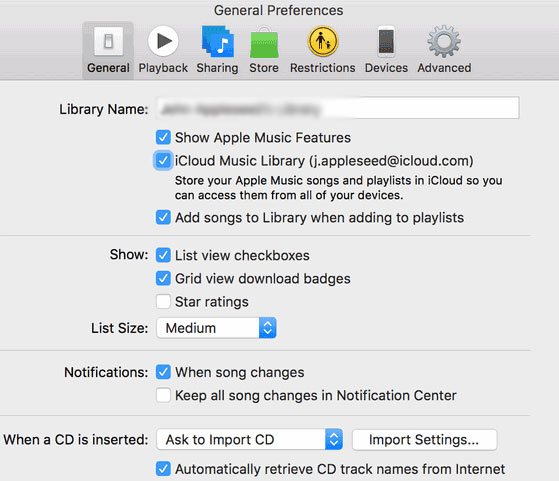The image size is (559, 481).
Task: Open the List Size Medium dropdown
Action: coord(216,328)
